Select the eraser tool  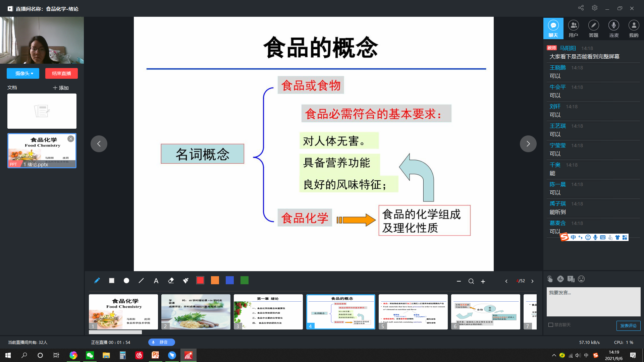(x=171, y=281)
